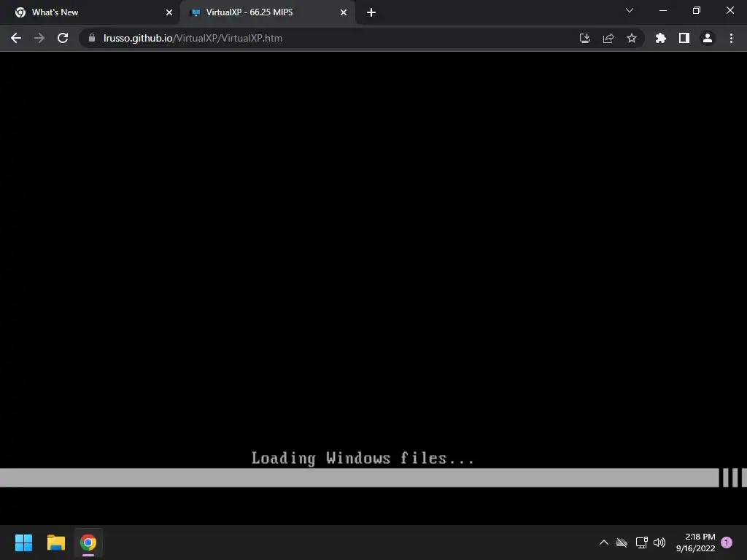747x560 pixels.
Task: Toggle the browser side panel
Action: tap(684, 38)
